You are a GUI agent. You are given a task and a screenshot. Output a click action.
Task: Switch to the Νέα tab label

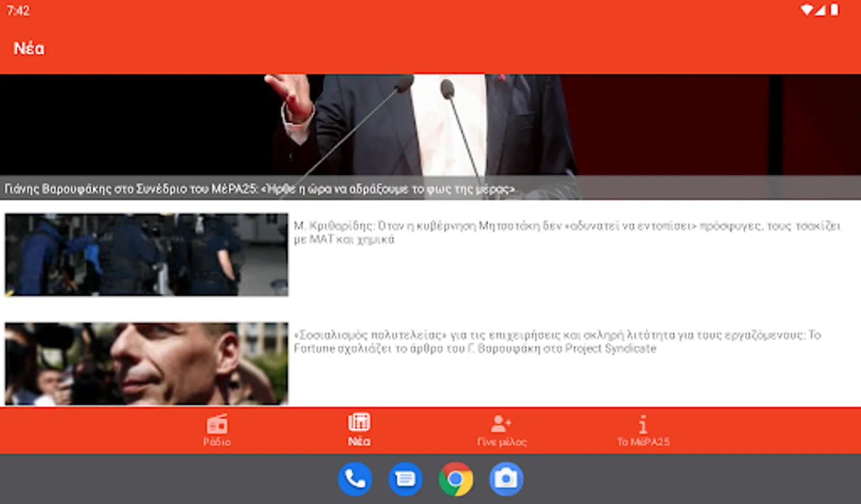point(359,441)
